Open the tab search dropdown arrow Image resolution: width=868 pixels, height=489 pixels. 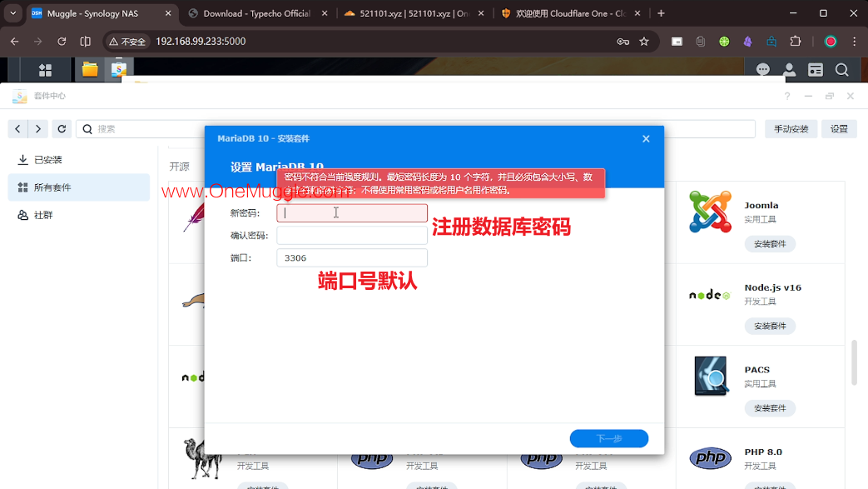[x=12, y=13]
